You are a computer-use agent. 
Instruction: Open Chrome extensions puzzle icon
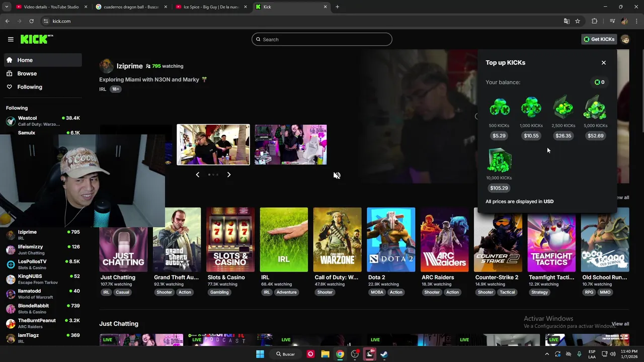pyautogui.click(x=594, y=21)
